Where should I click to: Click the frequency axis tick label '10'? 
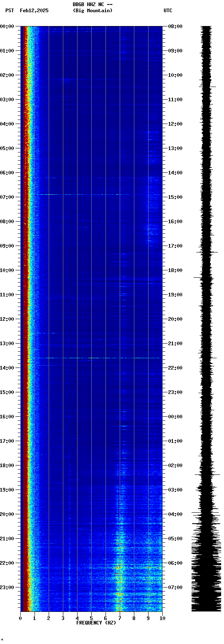[162, 618]
